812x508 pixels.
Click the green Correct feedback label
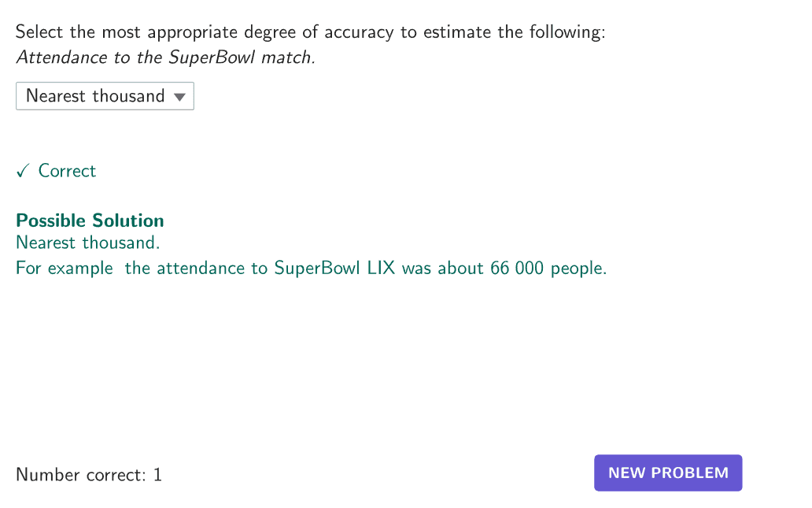67,171
